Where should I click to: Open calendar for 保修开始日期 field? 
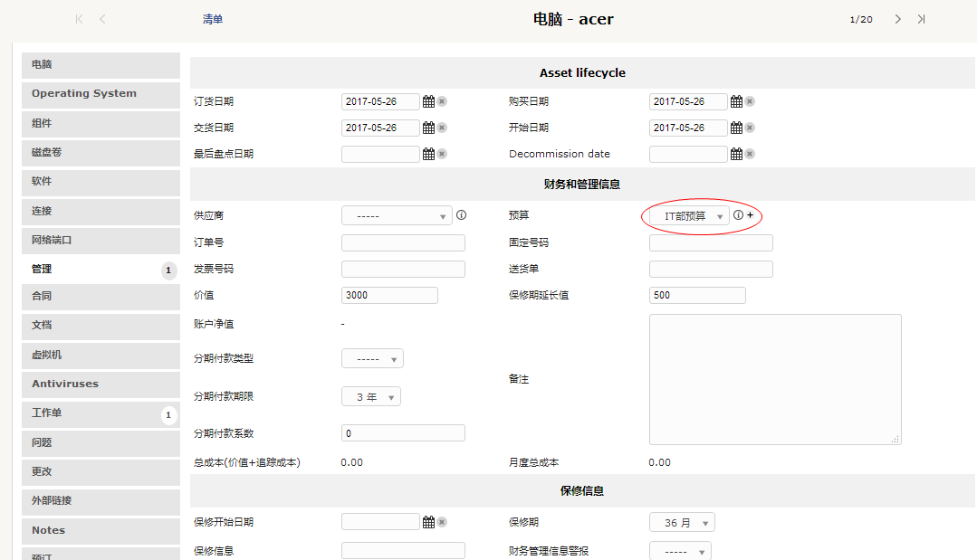(x=428, y=522)
